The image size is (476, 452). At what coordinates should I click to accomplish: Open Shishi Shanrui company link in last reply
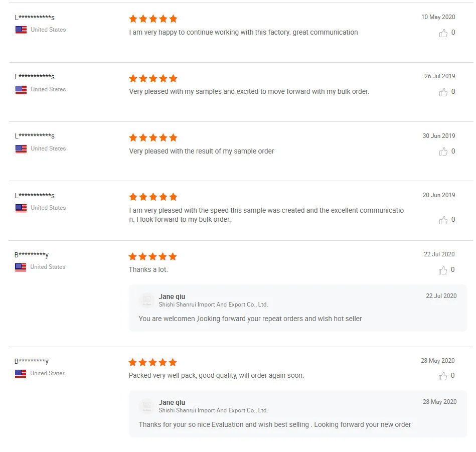tap(213, 410)
